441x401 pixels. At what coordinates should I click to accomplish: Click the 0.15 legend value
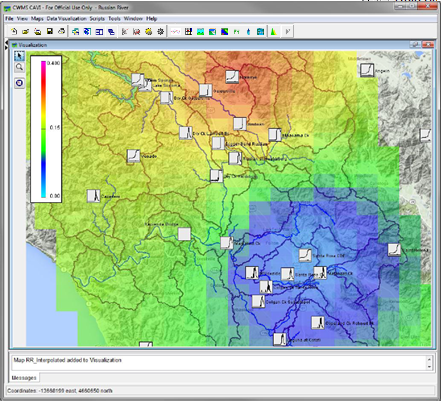coord(55,127)
